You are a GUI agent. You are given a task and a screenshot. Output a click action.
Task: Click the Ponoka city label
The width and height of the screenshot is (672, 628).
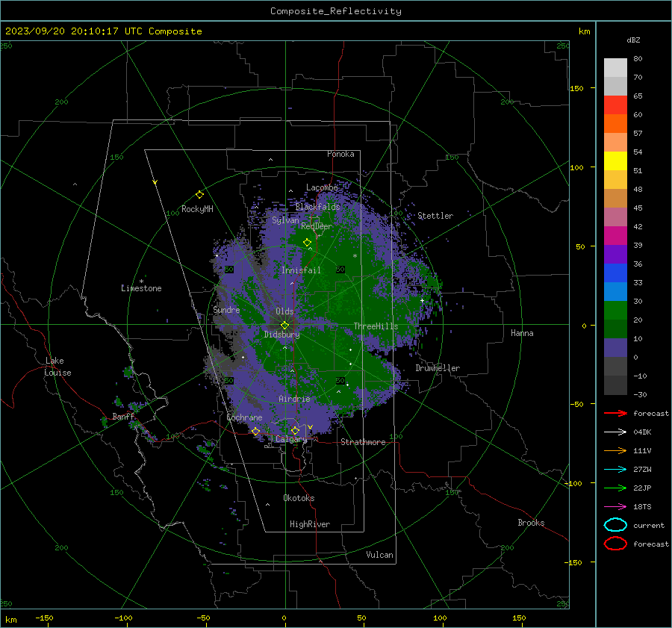[x=340, y=154]
